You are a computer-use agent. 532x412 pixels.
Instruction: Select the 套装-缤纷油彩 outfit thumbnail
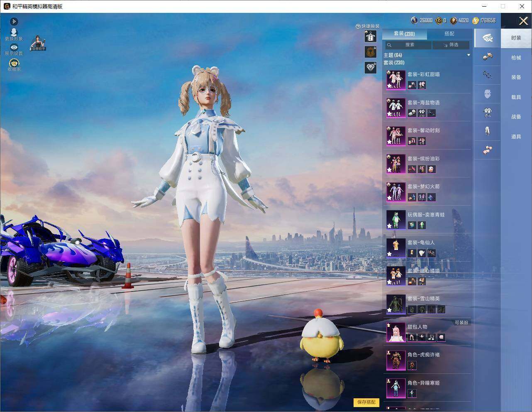coord(396,164)
